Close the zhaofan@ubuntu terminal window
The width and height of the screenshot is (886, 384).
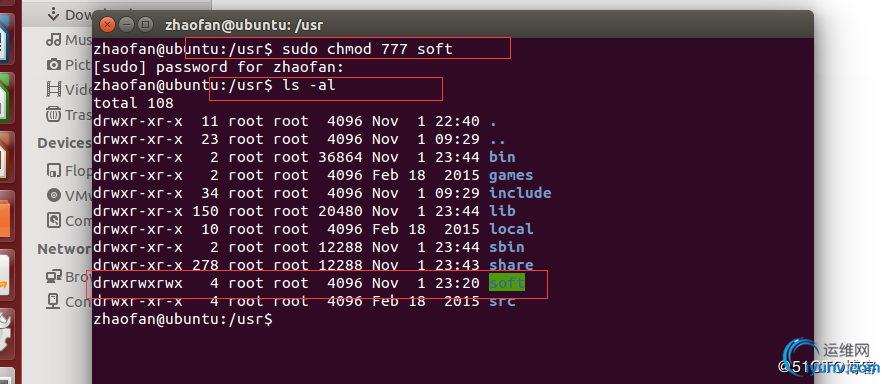coord(107,25)
